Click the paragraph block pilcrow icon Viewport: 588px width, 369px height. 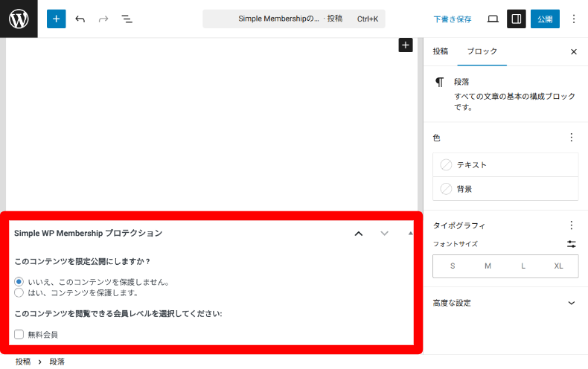[x=439, y=82]
